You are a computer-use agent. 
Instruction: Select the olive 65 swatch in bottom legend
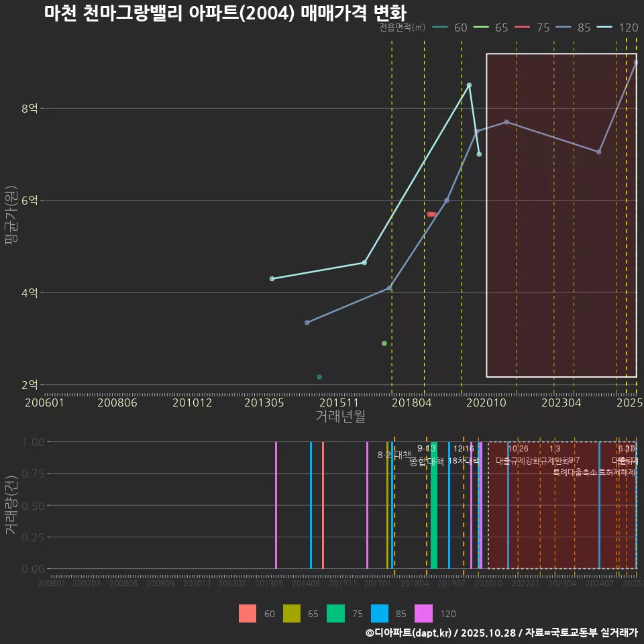coord(292,614)
